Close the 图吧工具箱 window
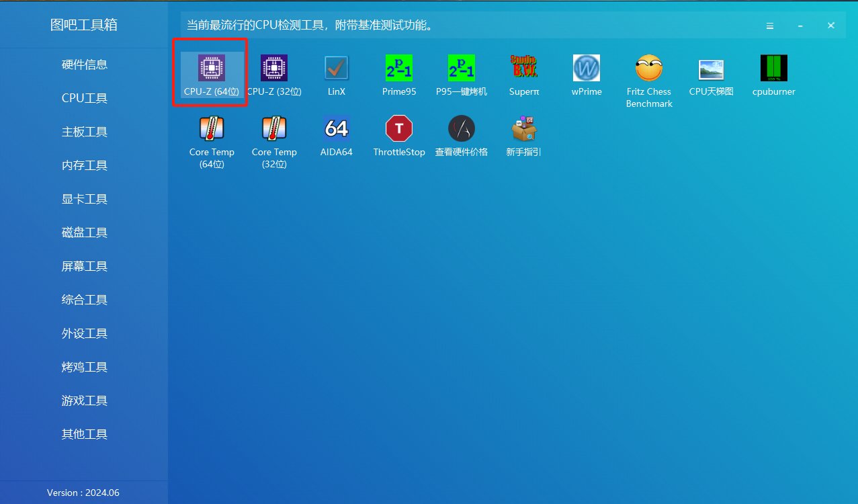Screen dimensions: 858x504 point(831,26)
